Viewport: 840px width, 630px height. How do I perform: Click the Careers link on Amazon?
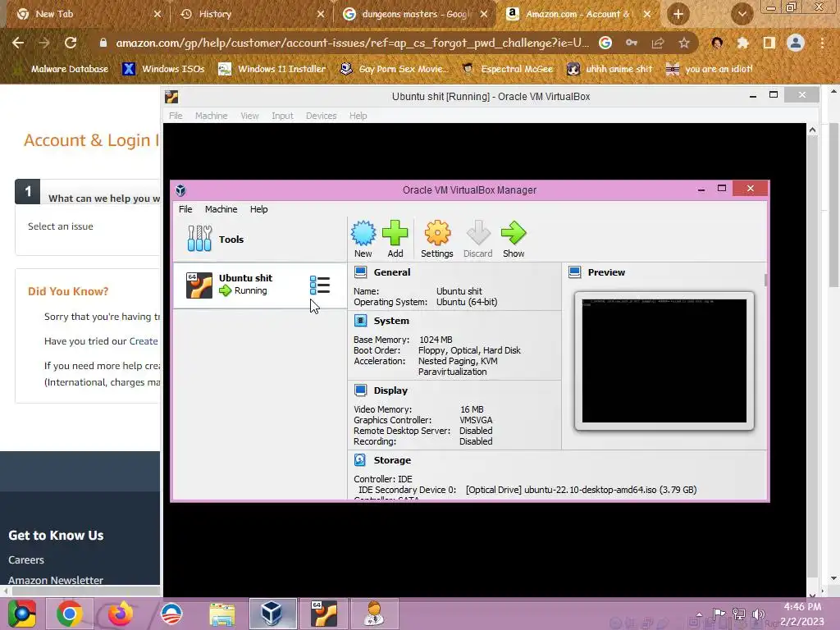(x=26, y=559)
